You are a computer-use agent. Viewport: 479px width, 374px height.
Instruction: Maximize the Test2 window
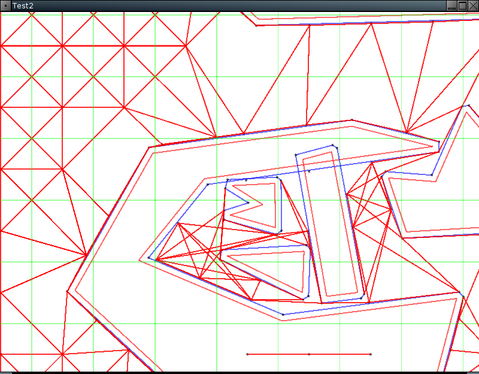(x=462, y=6)
